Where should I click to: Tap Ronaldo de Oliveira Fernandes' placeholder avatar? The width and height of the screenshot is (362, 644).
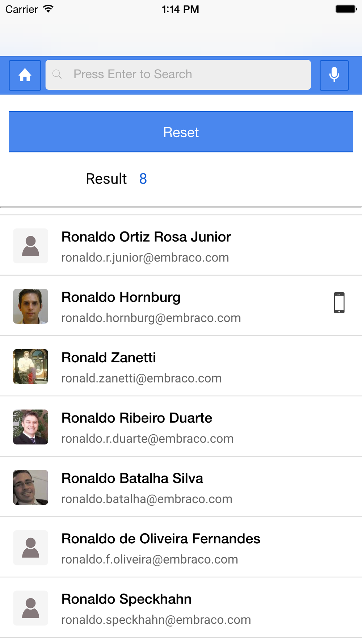point(31,548)
